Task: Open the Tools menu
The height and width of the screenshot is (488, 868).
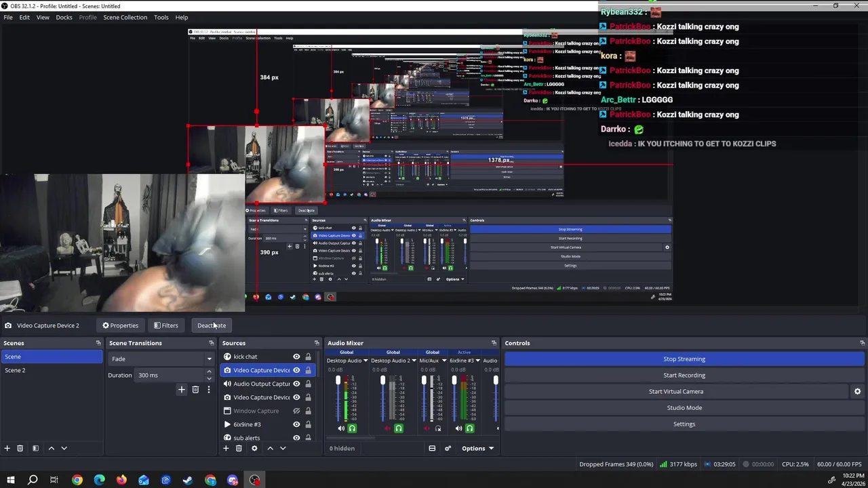Action: [161, 17]
